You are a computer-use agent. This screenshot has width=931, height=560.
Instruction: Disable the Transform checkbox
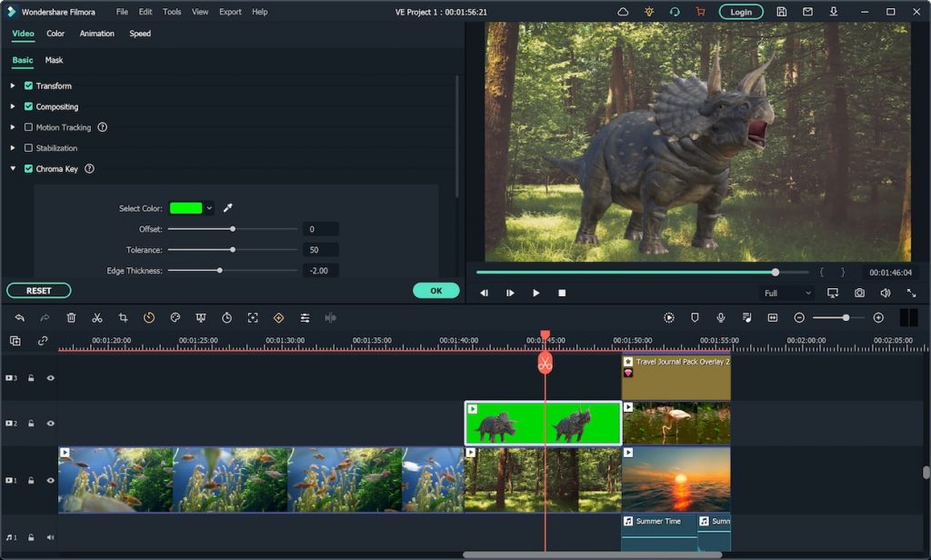tap(28, 85)
